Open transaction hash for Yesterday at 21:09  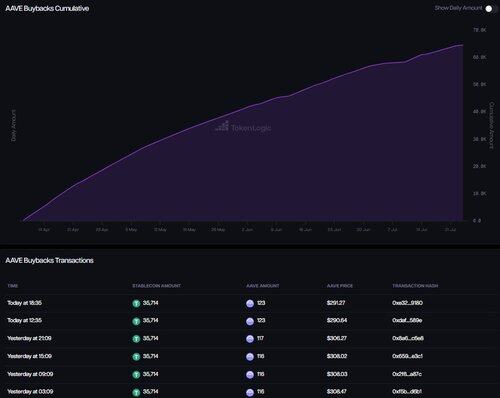point(408,338)
